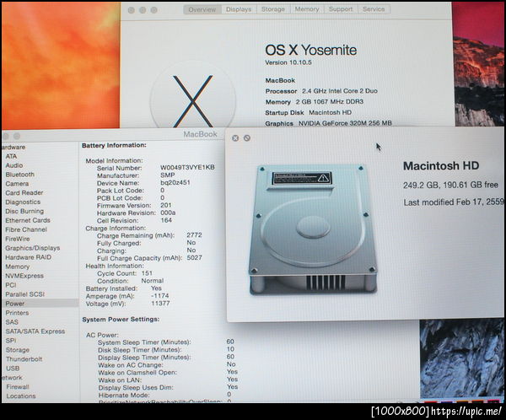Viewport: 506px width, 420px height.
Task: Click the serial number W0049T3VYE1KB
Action: point(187,167)
